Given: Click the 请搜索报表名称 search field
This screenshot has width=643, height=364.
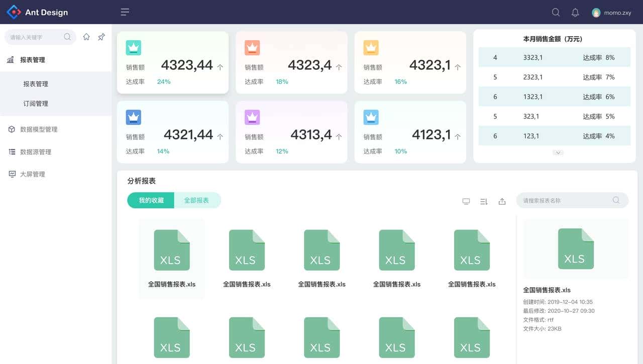Looking at the screenshot, I should (x=567, y=200).
